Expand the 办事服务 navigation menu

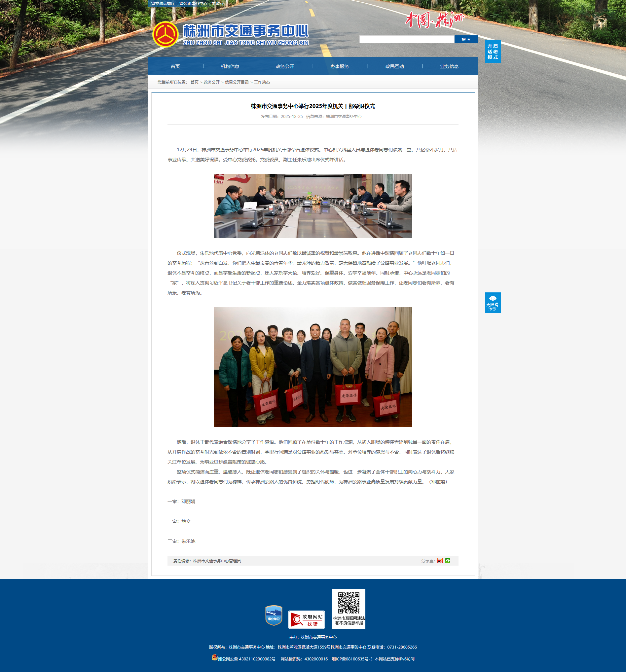(x=339, y=67)
